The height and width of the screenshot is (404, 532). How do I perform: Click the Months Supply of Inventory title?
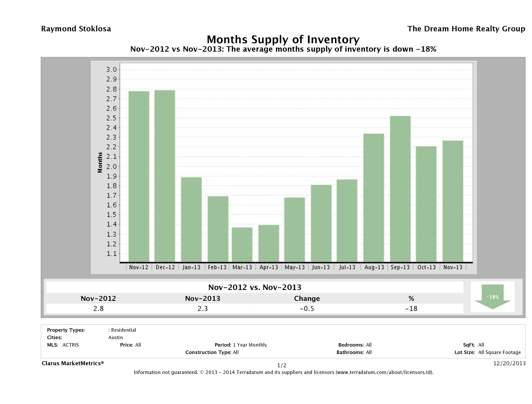[283, 39]
